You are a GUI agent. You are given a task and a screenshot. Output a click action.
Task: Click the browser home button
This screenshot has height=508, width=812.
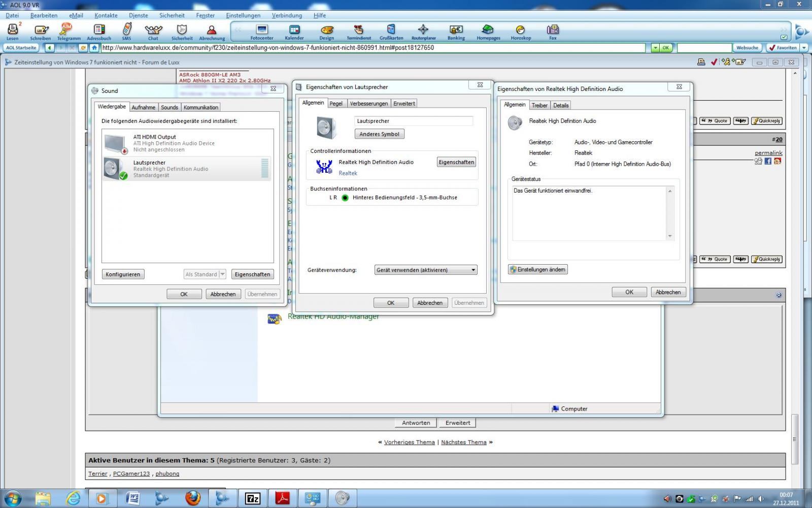(x=94, y=48)
